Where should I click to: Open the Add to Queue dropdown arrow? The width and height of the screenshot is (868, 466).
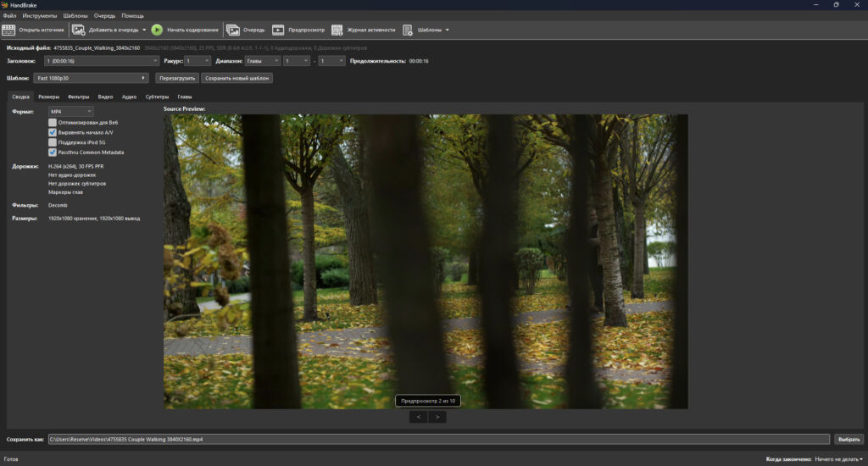[x=144, y=30]
